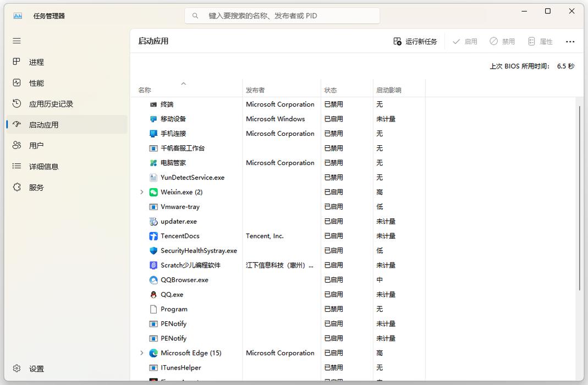The width and height of the screenshot is (588, 385).
Task: Click the 运行新任务 toolbar item
Action: click(414, 41)
